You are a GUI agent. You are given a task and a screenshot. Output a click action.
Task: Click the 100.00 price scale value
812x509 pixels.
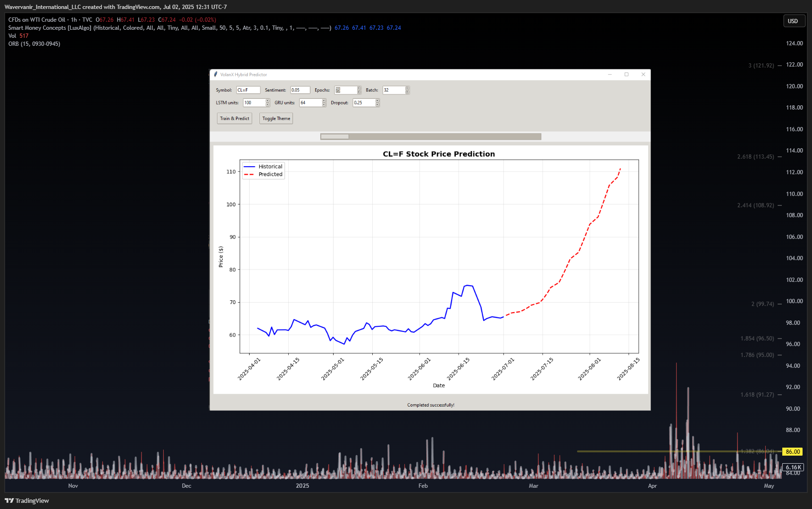[795, 301]
